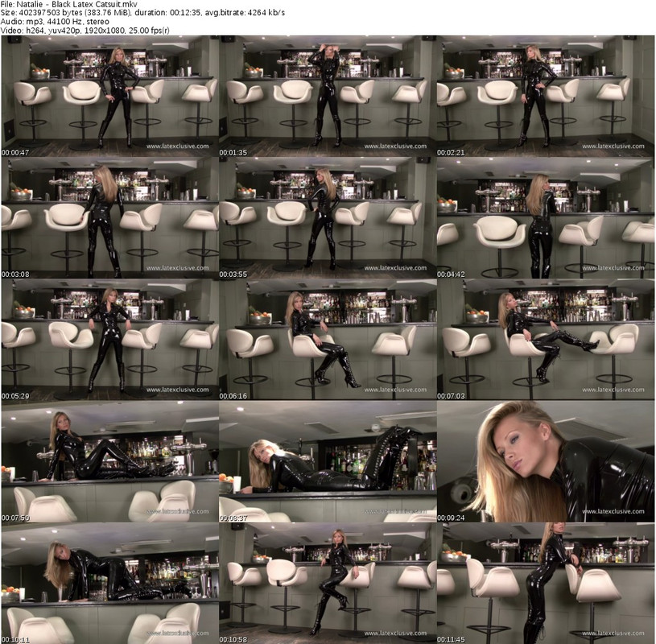Select the thumbnail frame stamped 00:00:47
This screenshot has height=644, width=656.
[109, 97]
